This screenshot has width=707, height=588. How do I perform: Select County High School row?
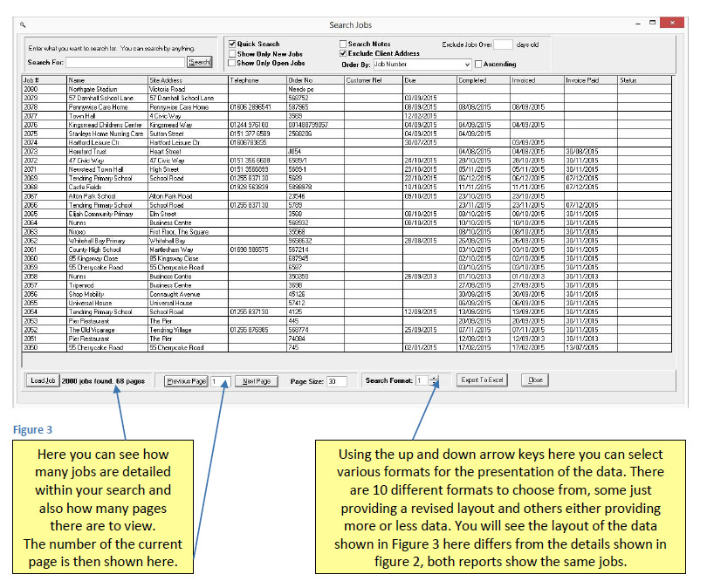[347, 250]
